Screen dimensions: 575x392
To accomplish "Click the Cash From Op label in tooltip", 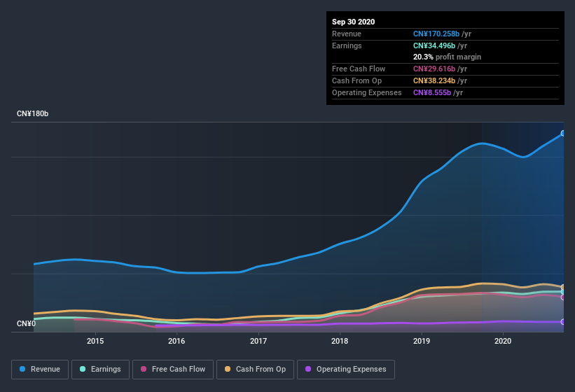I will (356, 80).
